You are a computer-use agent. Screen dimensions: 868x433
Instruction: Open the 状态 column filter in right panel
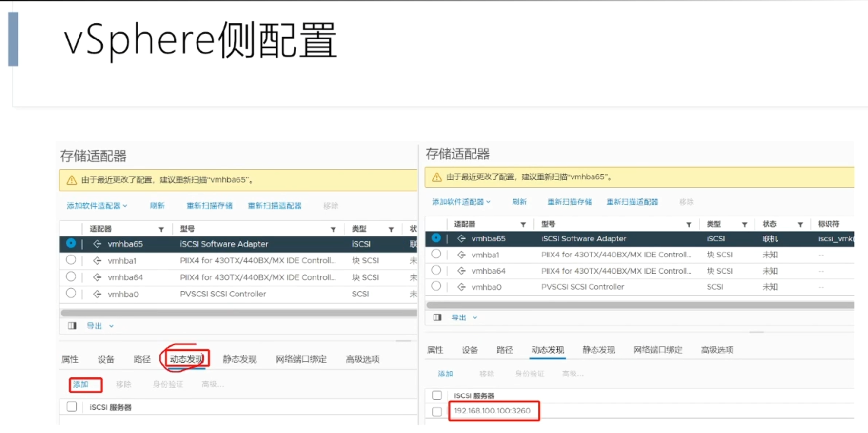(x=800, y=224)
